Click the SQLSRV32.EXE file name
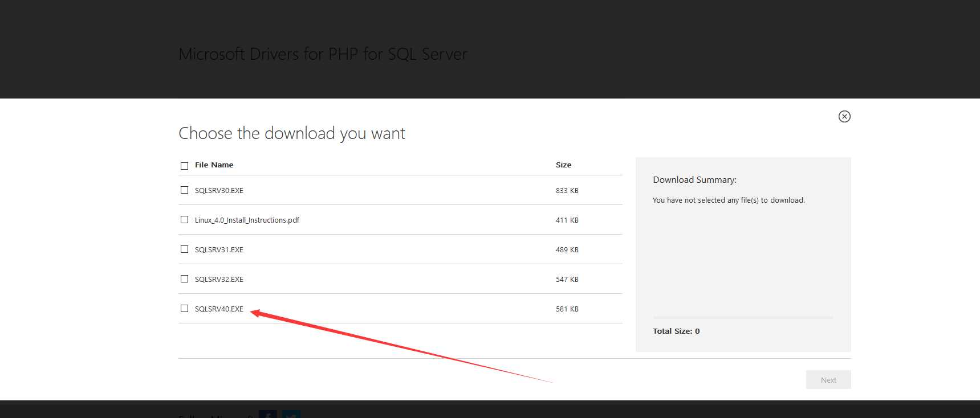This screenshot has height=418, width=980. [219, 280]
